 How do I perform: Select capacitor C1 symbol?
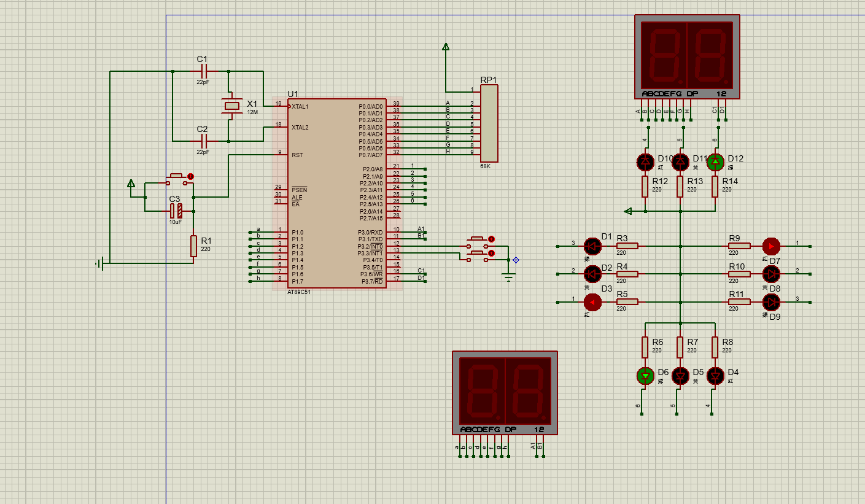click(203, 71)
